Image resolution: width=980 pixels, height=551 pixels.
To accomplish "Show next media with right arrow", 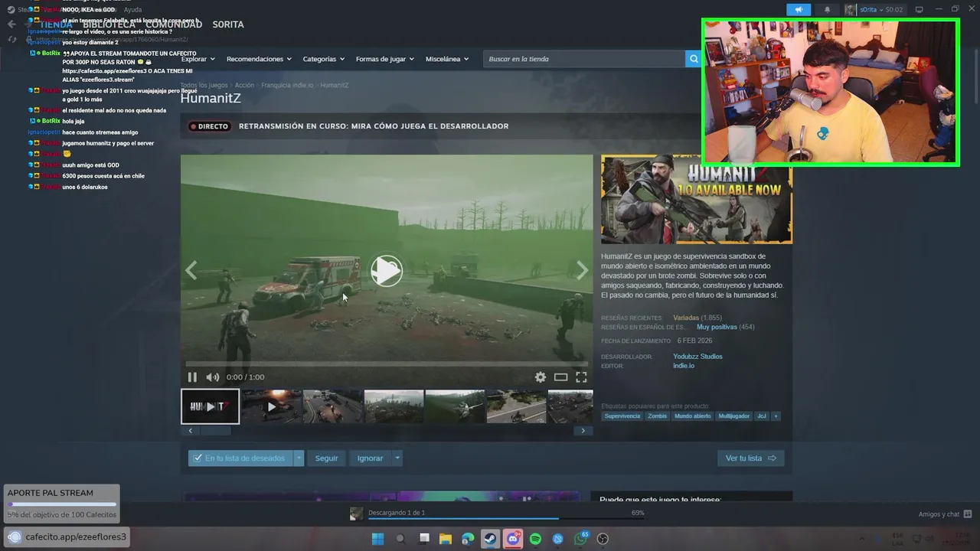I will pyautogui.click(x=583, y=270).
